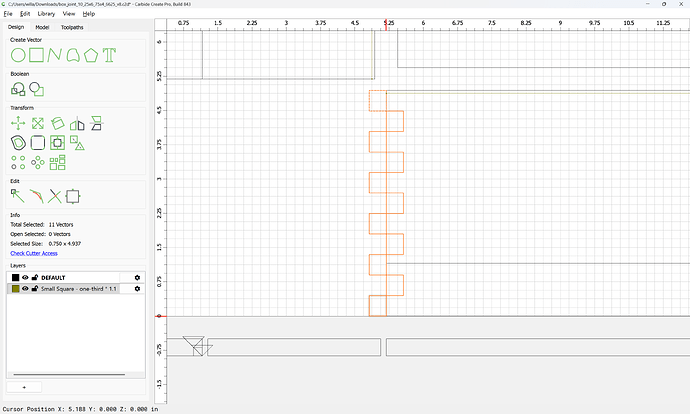
Task: Select the Circle vector tool
Action: [18, 55]
